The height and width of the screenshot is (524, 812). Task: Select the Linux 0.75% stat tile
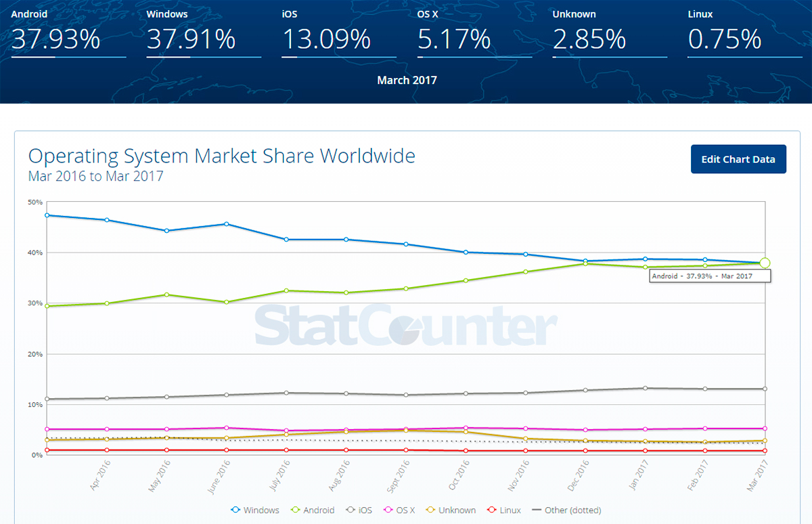[x=744, y=34]
